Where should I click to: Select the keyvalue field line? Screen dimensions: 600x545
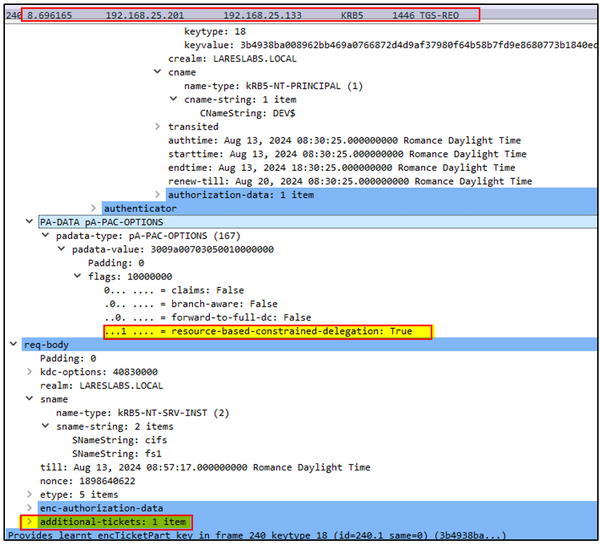click(380, 46)
